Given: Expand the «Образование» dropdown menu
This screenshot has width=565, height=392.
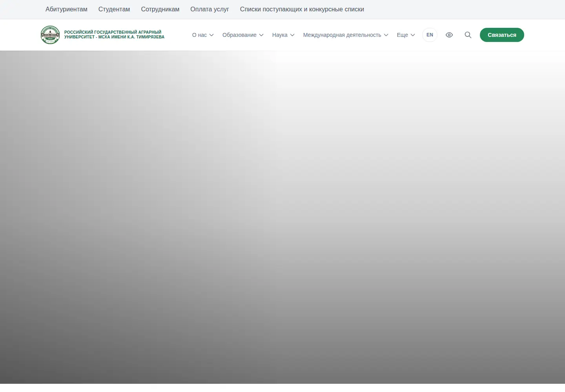Looking at the screenshot, I should 243,35.
